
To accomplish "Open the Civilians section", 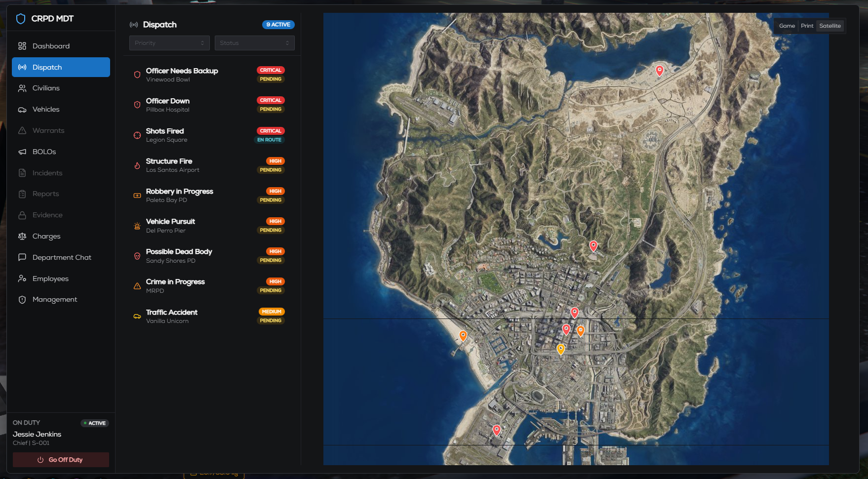I will (61, 88).
